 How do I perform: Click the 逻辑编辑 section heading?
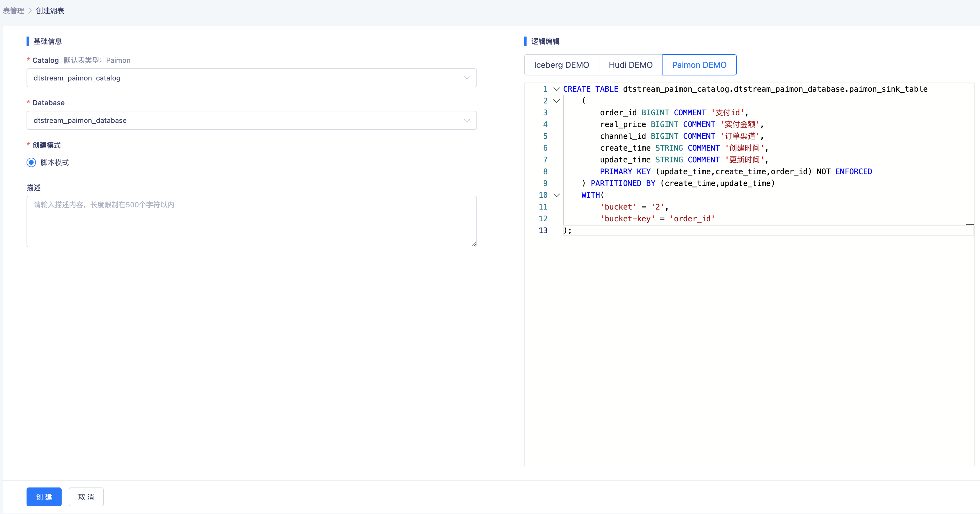pyautogui.click(x=545, y=42)
